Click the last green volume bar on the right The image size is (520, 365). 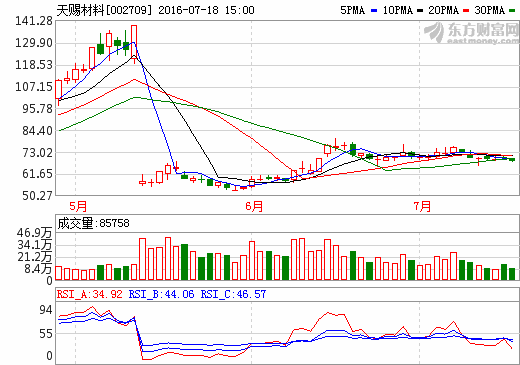tap(512, 274)
